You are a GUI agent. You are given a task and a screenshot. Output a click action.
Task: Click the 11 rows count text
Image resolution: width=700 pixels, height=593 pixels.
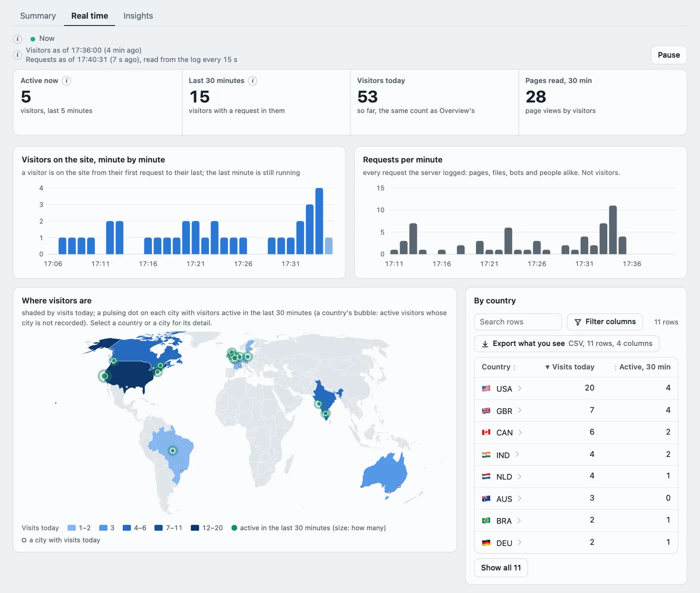(x=666, y=322)
